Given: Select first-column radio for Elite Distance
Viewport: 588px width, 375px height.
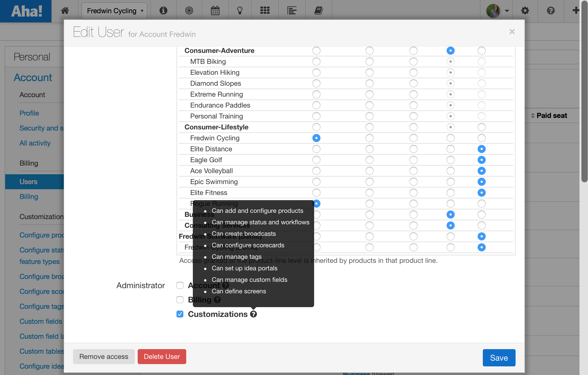Looking at the screenshot, I should [x=316, y=149].
